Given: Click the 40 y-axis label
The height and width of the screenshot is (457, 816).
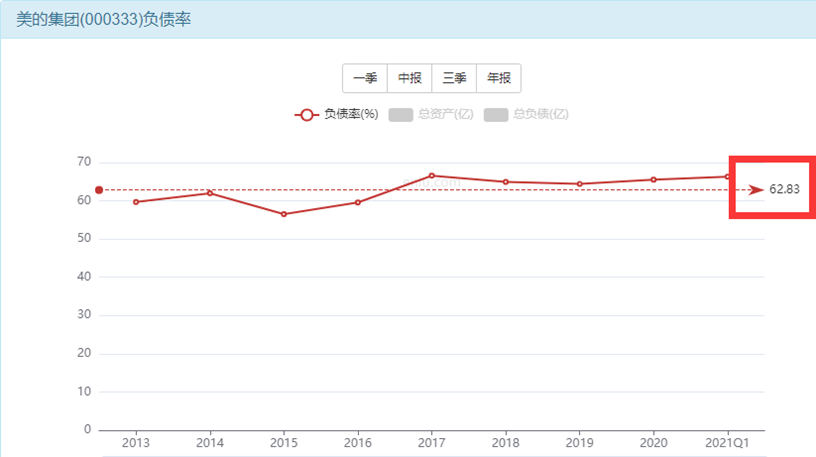Looking at the screenshot, I should tap(84, 276).
